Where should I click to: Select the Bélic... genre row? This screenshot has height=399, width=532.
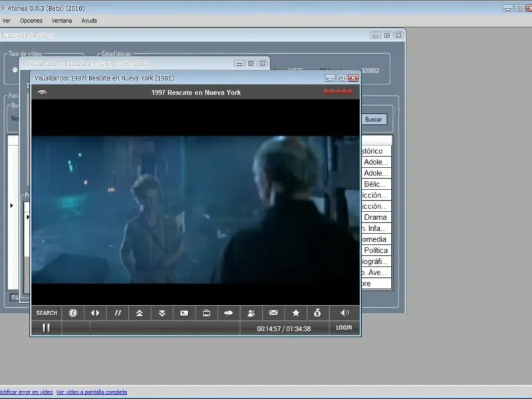point(376,184)
